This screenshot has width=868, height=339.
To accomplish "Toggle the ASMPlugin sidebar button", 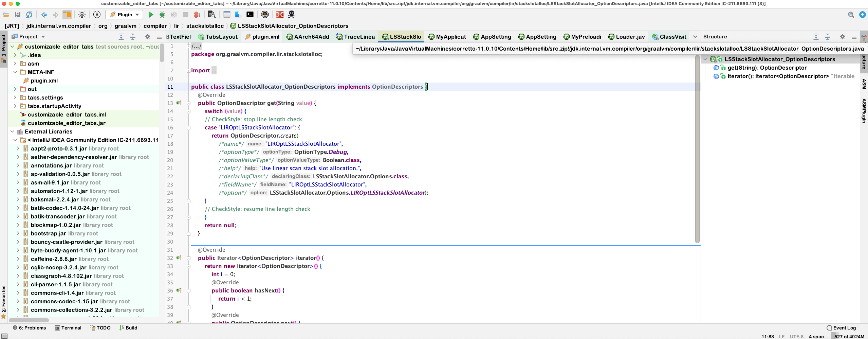I will [x=864, y=110].
